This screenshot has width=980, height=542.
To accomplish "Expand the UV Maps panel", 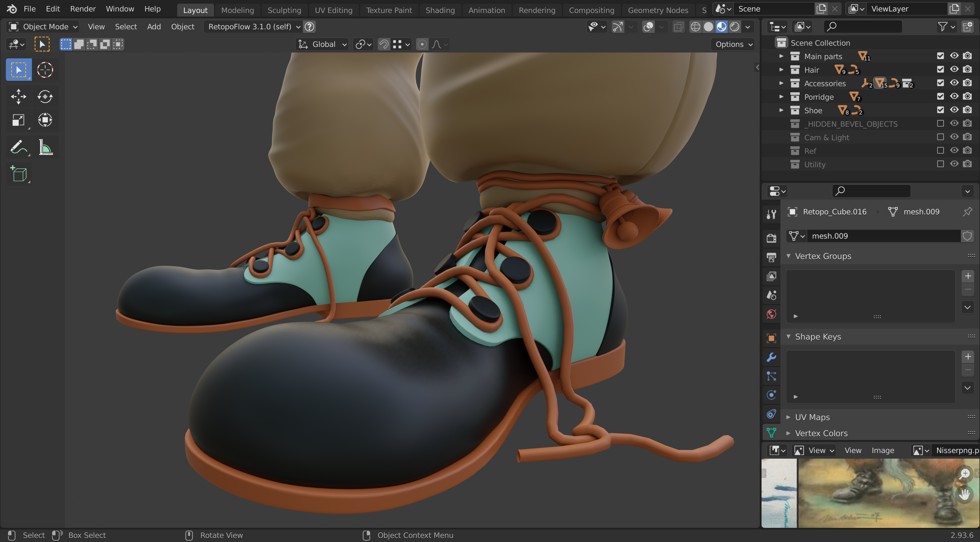I will [x=812, y=417].
